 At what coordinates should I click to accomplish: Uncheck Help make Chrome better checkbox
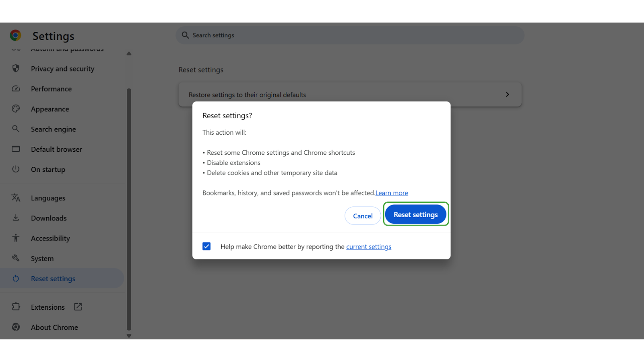[x=206, y=246]
